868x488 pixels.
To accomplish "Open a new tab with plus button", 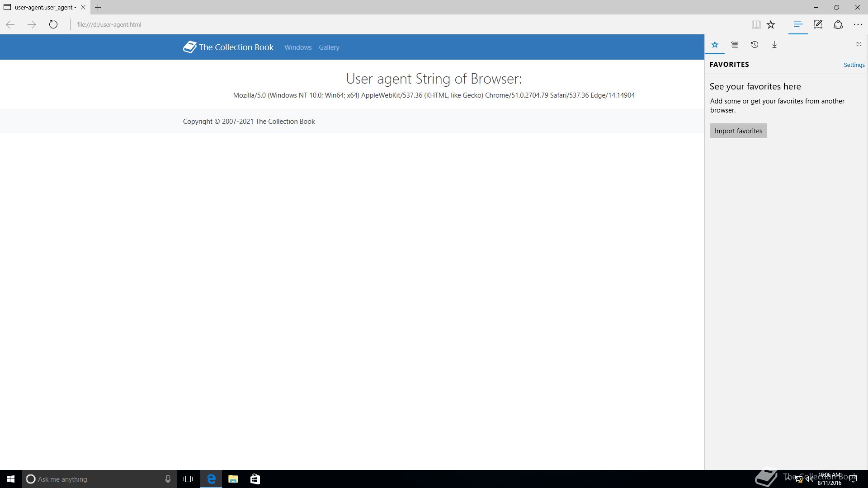I will point(98,7).
